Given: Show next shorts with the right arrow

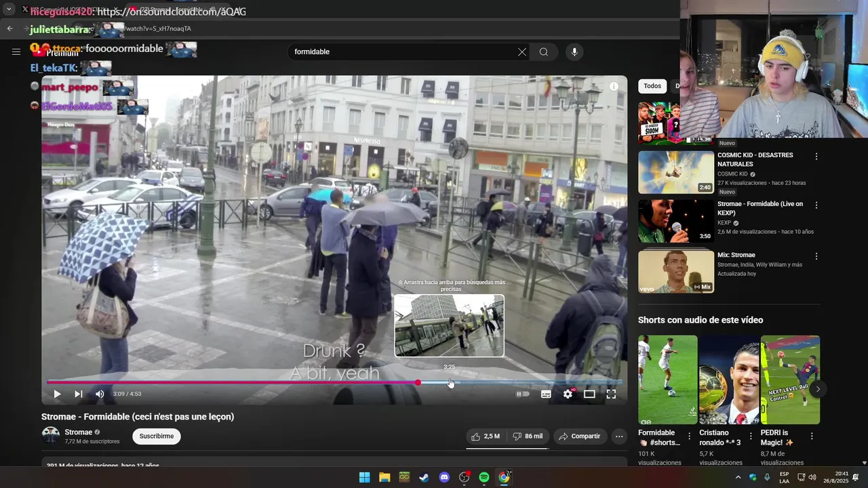Looking at the screenshot, I should point(818,389).
